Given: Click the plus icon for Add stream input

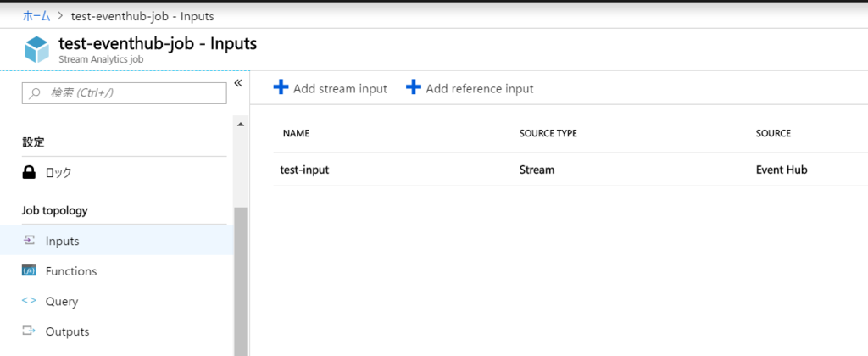Looking at the screenshot, I should (x=281, y=87).
